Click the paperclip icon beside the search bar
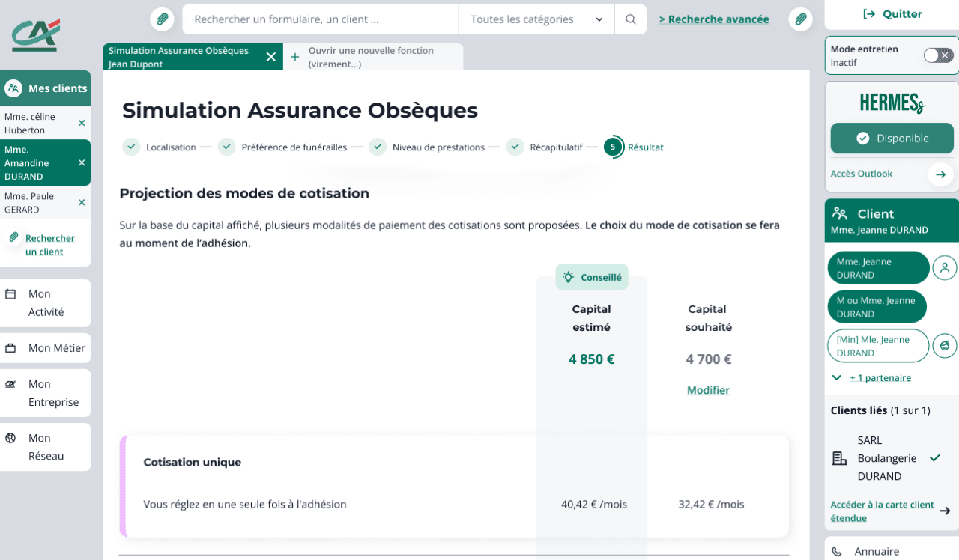The height and width of the screenshot is (560, 959). pos(162,19)
